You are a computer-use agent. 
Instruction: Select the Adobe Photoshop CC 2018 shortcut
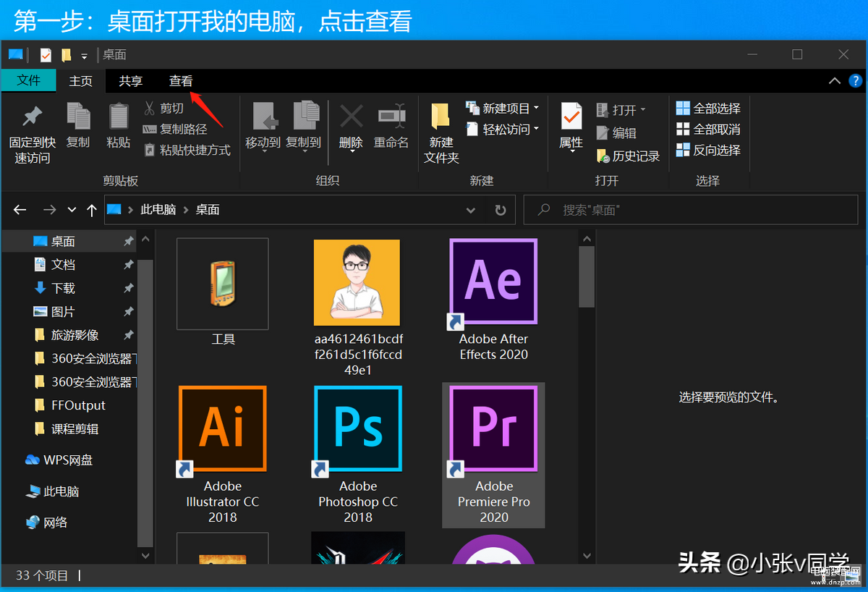tap(358, 454)
